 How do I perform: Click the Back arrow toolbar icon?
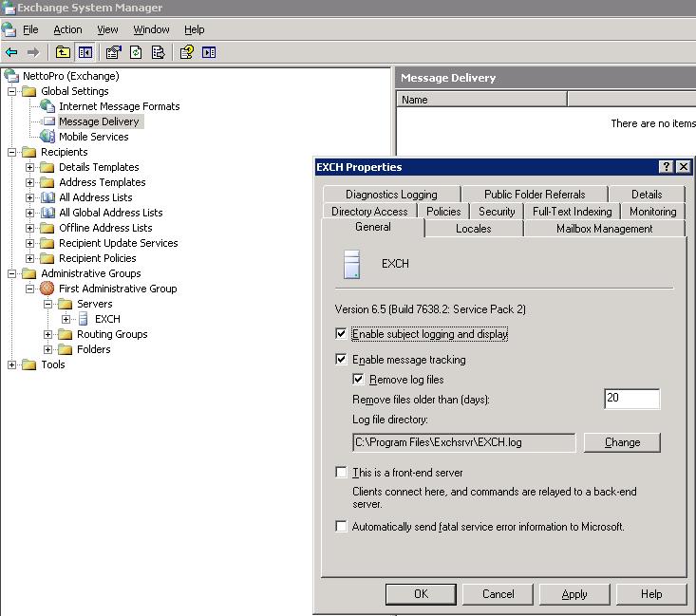click(11, 52)
